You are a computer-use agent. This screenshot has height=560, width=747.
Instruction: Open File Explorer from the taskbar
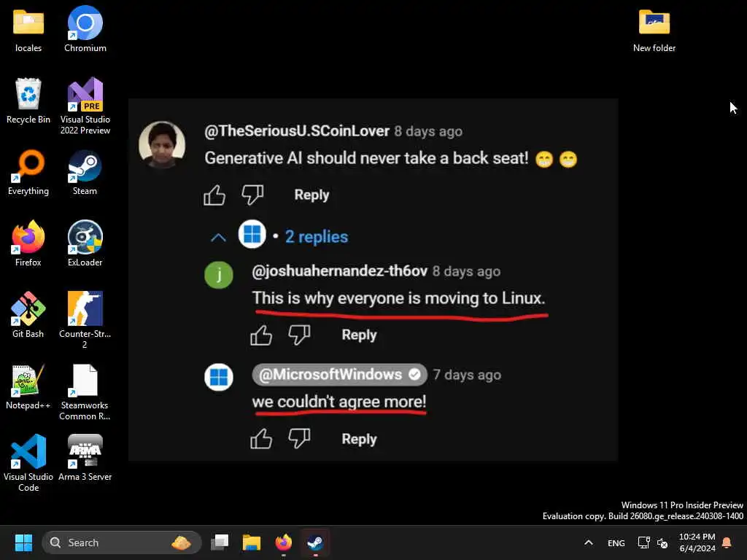point(252,542)
